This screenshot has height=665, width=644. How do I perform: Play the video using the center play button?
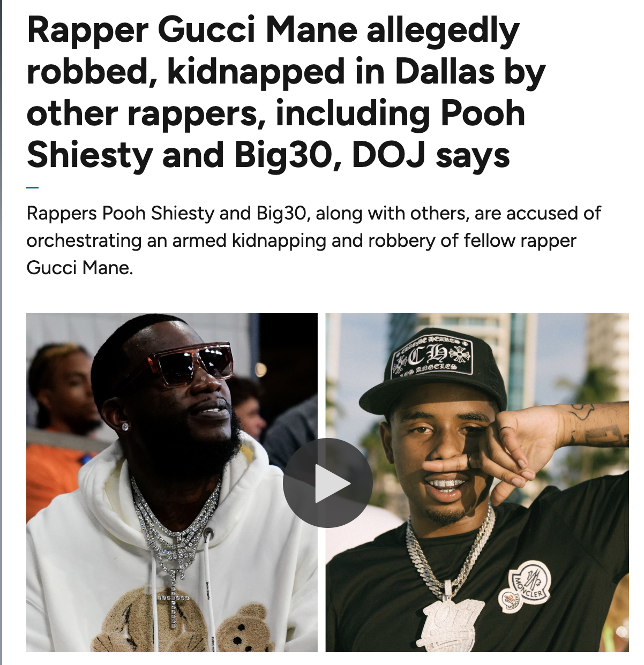coord(327,483)
